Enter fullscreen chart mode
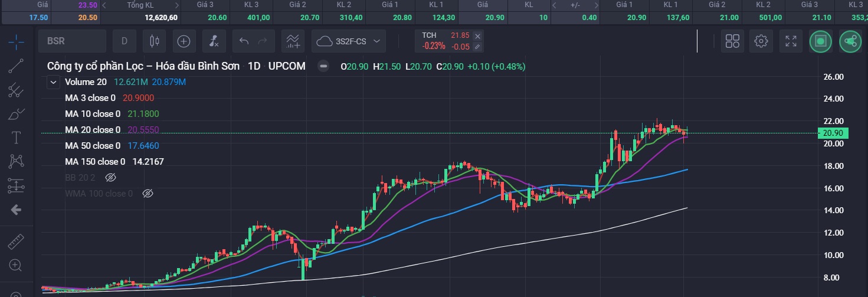This screenshot has width=868, height=297. pyautogui.click(x=791, y=41)
